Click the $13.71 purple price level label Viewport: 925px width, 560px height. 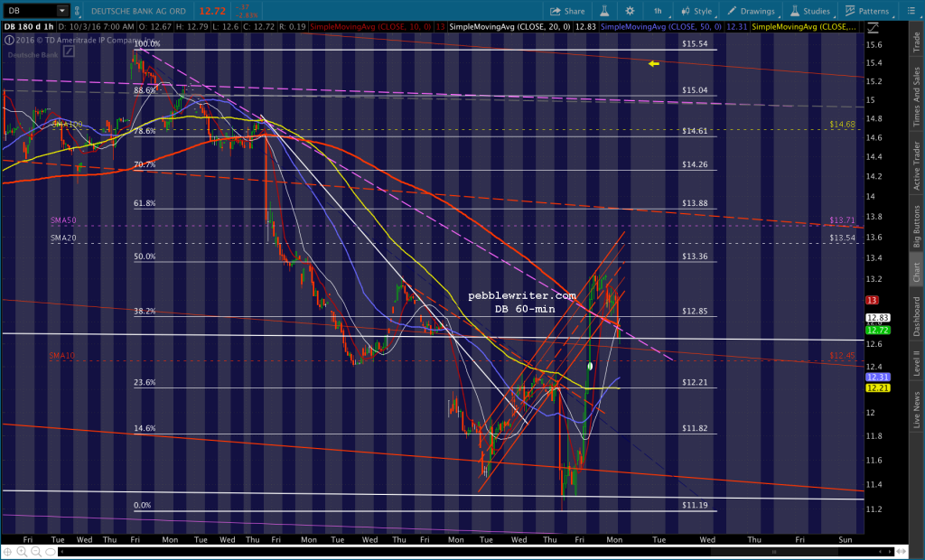pyautogui.click(x=842, y=220)
